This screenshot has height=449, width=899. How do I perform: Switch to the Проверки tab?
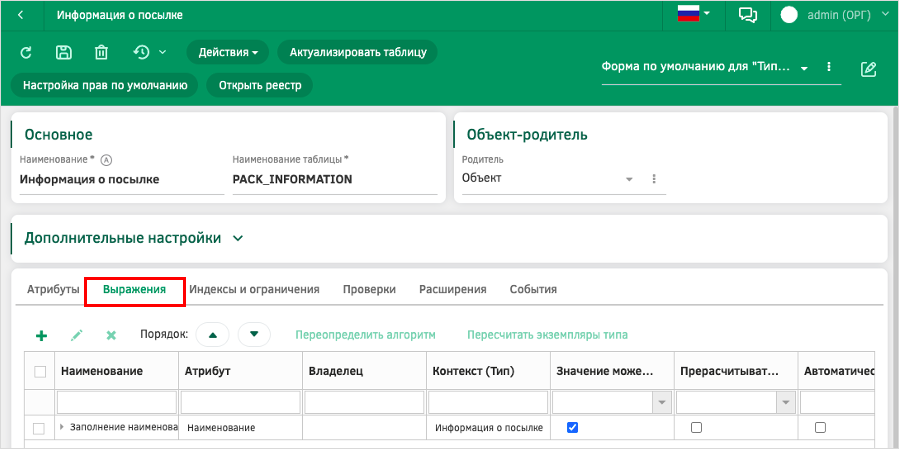[x=369, y=290]
